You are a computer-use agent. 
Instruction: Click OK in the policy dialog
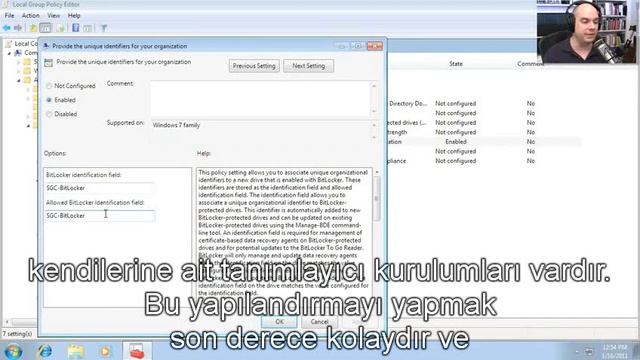pos(279,322)
